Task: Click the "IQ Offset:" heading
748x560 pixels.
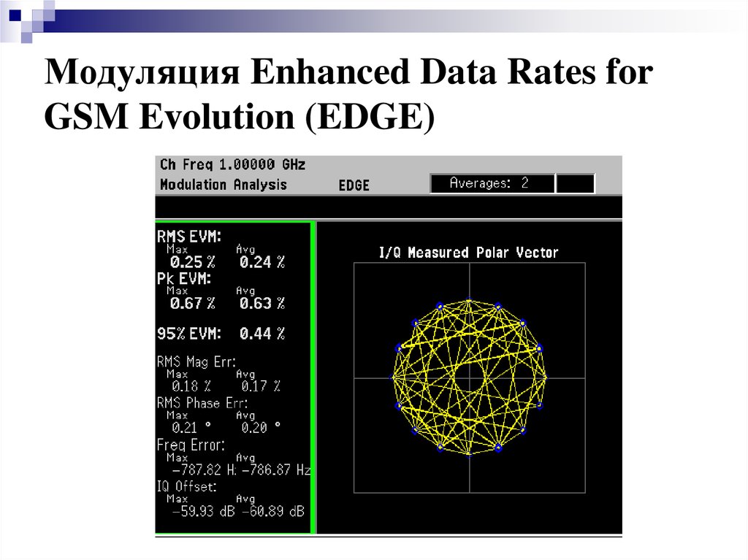Action: point(186,486)
